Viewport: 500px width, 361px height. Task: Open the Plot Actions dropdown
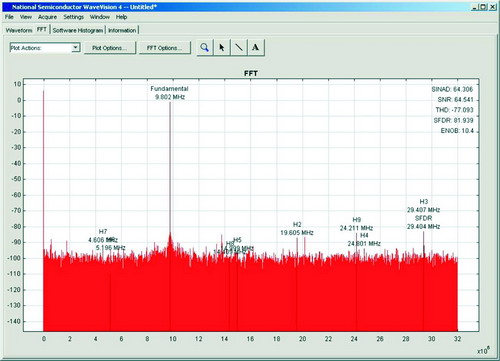click(x=45, y=48)
